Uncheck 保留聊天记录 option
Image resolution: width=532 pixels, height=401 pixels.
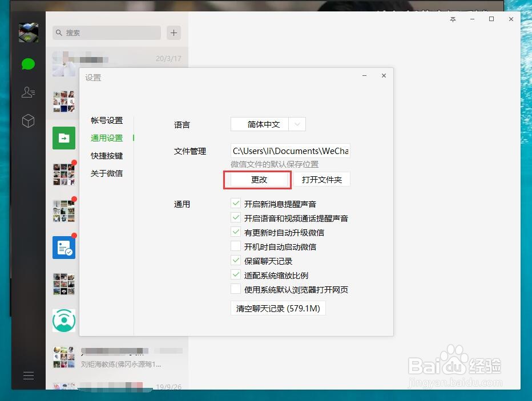(236, 260)
